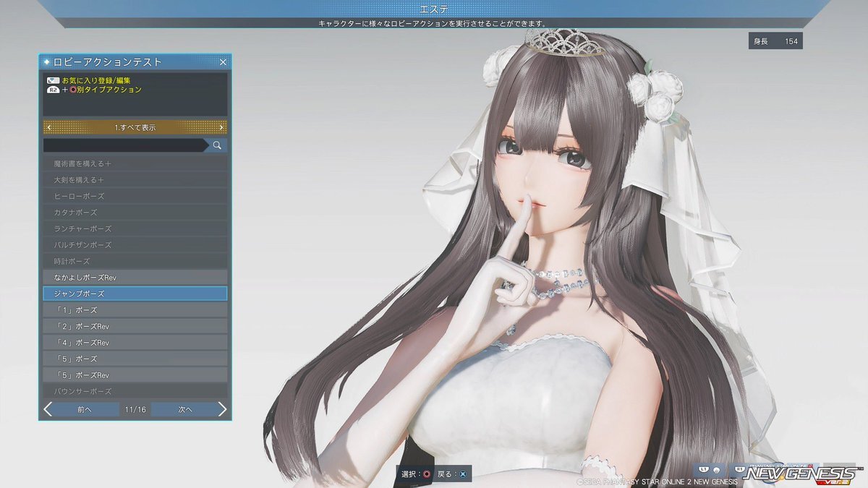Close the ロビーアクションテスト panel
Image resolution: width=868 pixels, height=488 pixels.
coord(223,62)
